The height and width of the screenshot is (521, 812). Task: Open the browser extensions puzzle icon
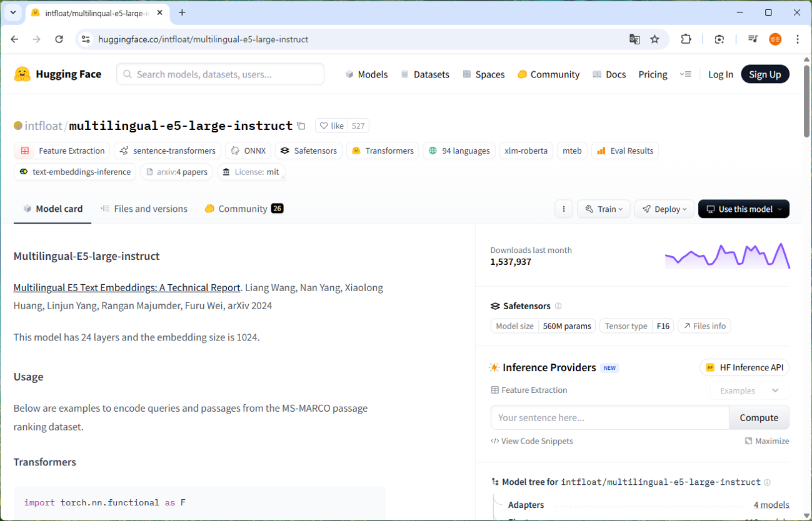point(686,39)
